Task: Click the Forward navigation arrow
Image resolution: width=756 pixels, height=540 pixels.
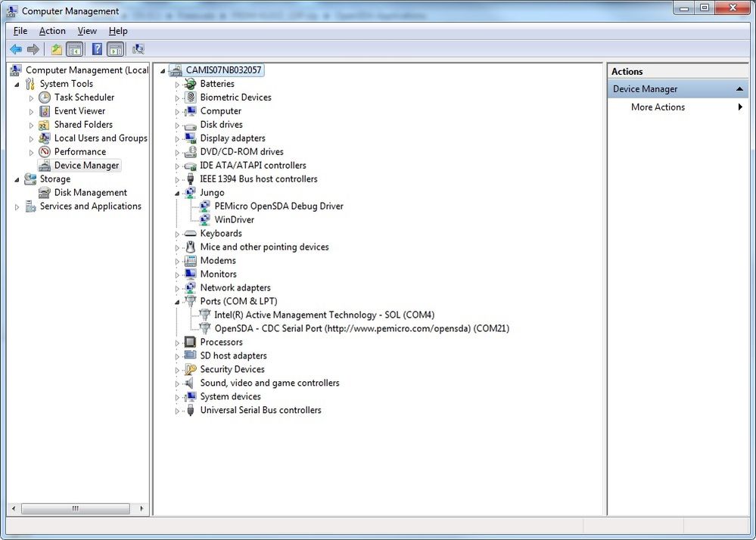Action: pyautogui.click(x=33, y=49)
